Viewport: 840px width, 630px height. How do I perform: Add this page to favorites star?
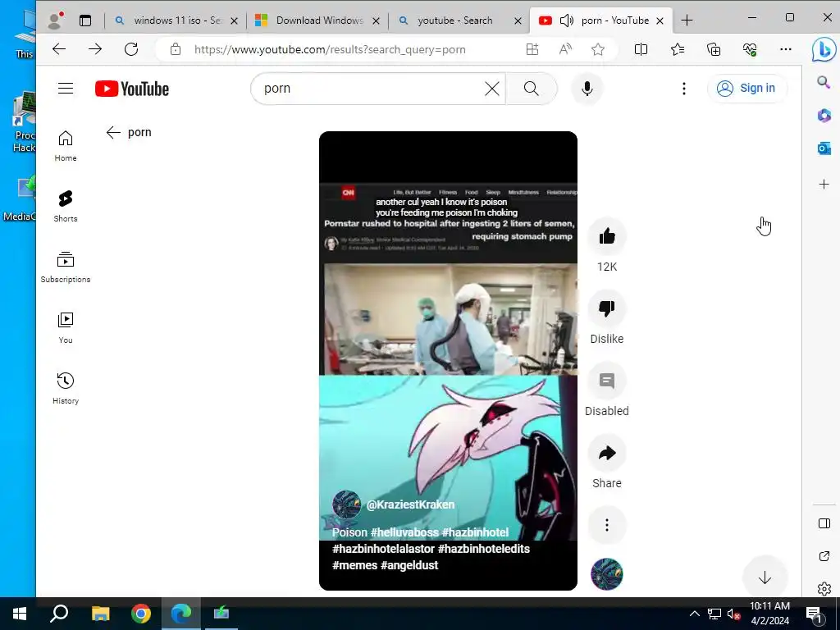click(598, 49)
